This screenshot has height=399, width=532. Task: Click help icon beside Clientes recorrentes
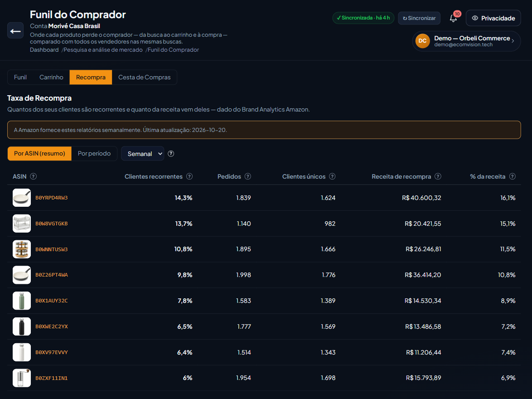(189, 176)
